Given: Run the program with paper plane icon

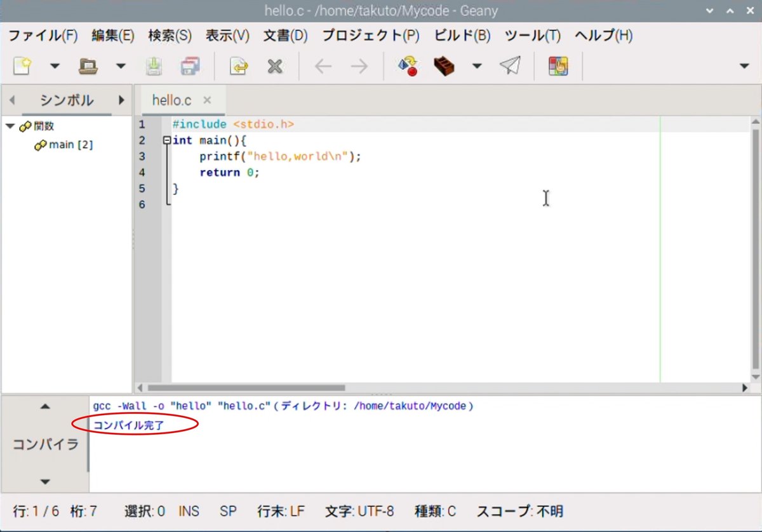Looking at the screenshot, I should [x=510, y=66].
